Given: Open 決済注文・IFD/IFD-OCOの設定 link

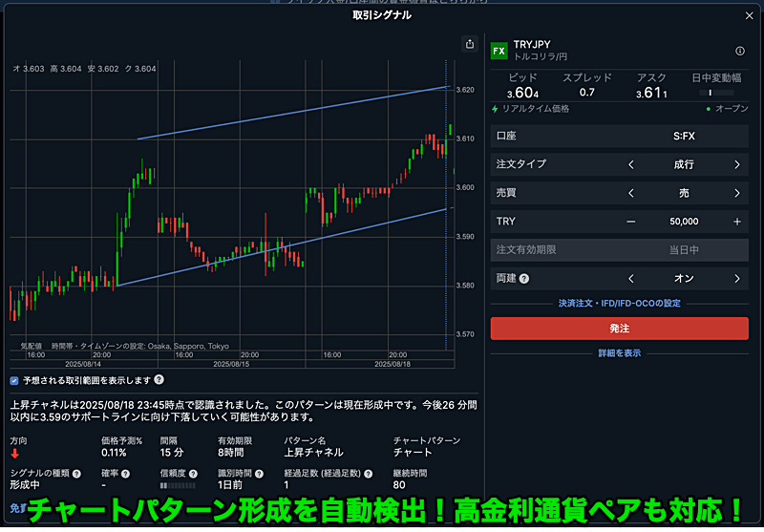Looking at the screenshot, I should click(619, 303).
